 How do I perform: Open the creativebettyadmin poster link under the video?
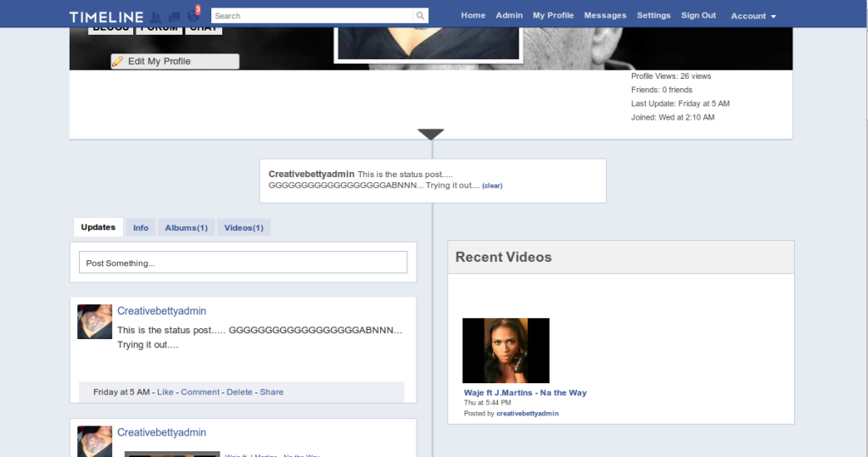(527, 413)
